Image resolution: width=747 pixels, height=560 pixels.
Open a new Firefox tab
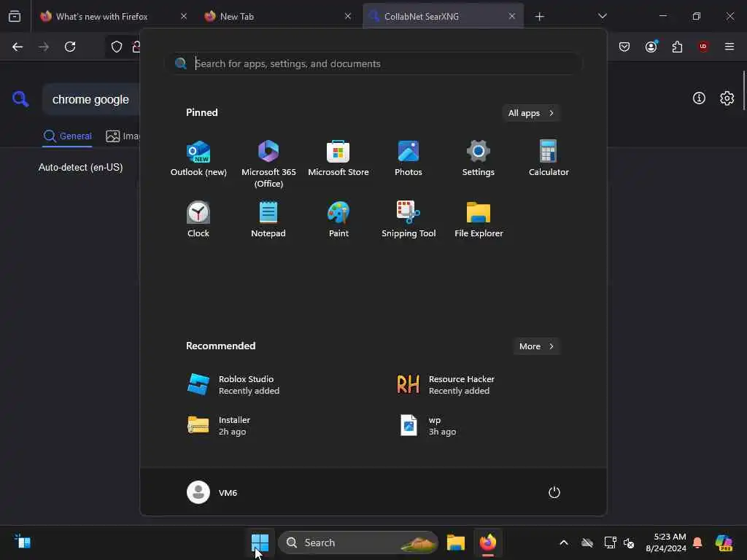pos(539,17)
